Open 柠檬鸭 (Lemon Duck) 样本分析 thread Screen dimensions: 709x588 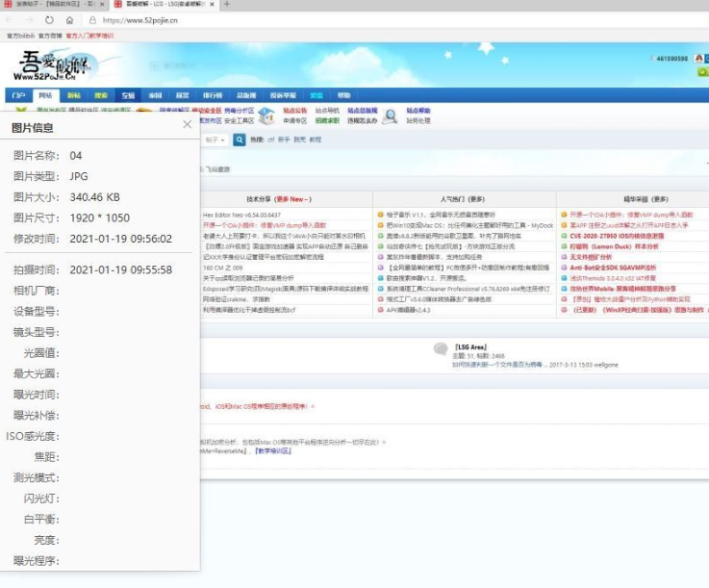[x=614, y=246]
